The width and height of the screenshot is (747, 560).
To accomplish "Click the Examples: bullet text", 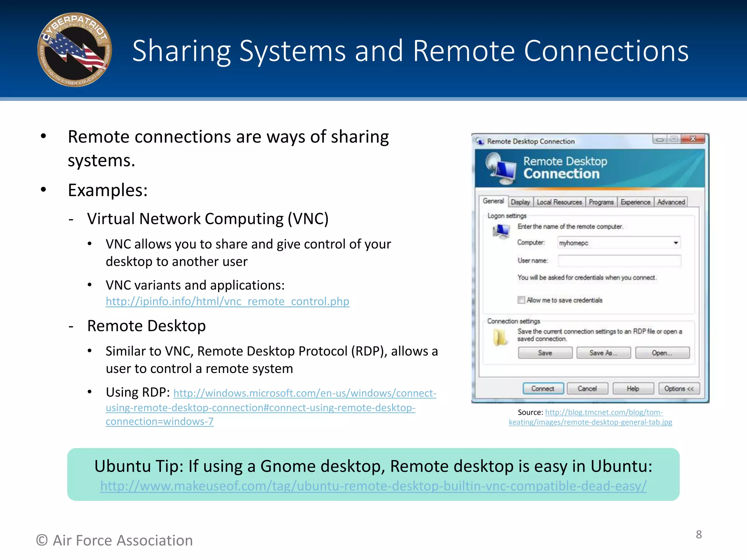I will point(108,190).
